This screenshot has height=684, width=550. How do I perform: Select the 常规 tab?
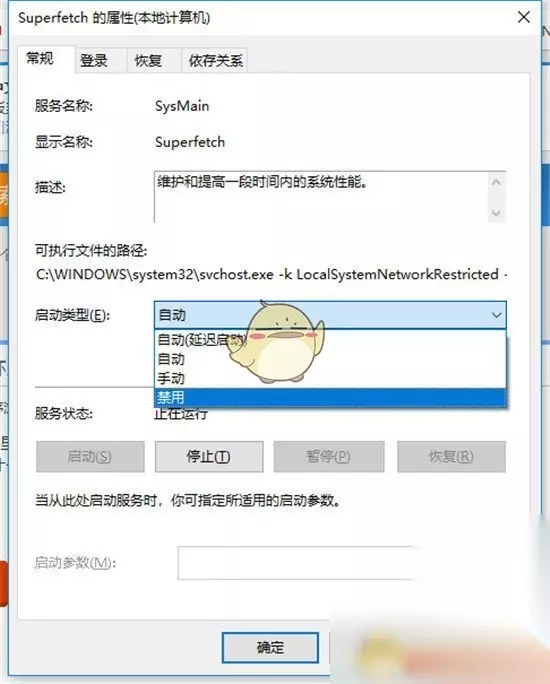[x=40, y=58]
